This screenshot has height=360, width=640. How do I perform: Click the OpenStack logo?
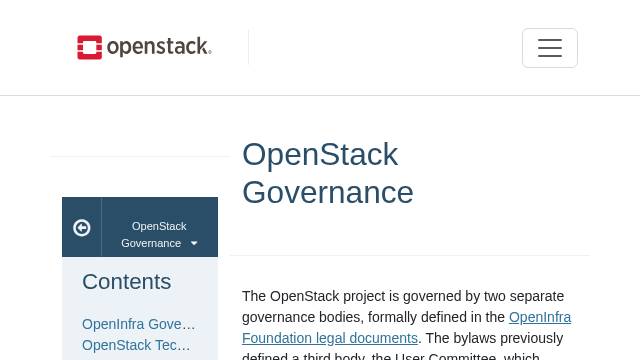144,47
